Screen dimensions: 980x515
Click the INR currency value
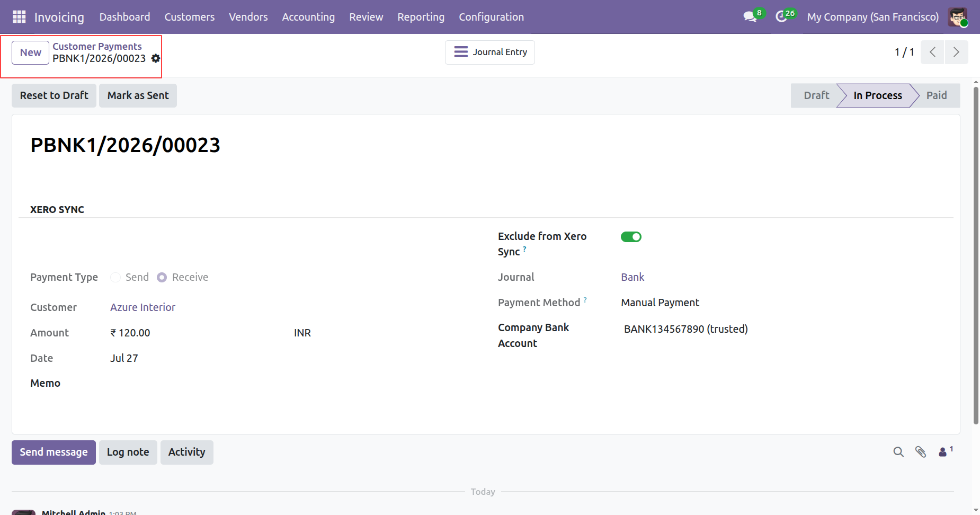click(302, 333)
